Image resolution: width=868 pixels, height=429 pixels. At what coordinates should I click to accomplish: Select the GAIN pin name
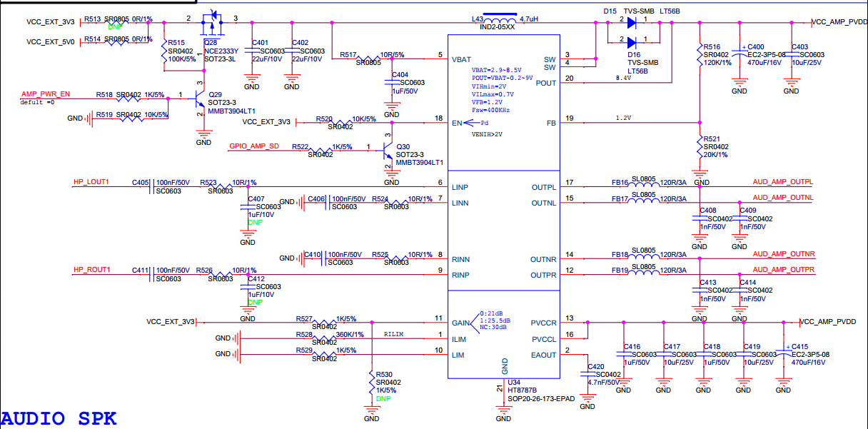coord(461,323)
